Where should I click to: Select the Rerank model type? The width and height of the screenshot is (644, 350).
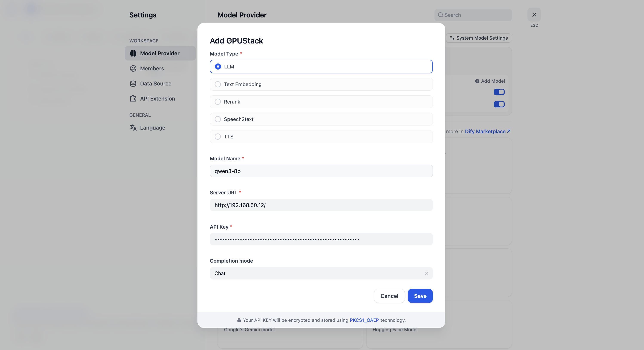(x=218, y=102)
